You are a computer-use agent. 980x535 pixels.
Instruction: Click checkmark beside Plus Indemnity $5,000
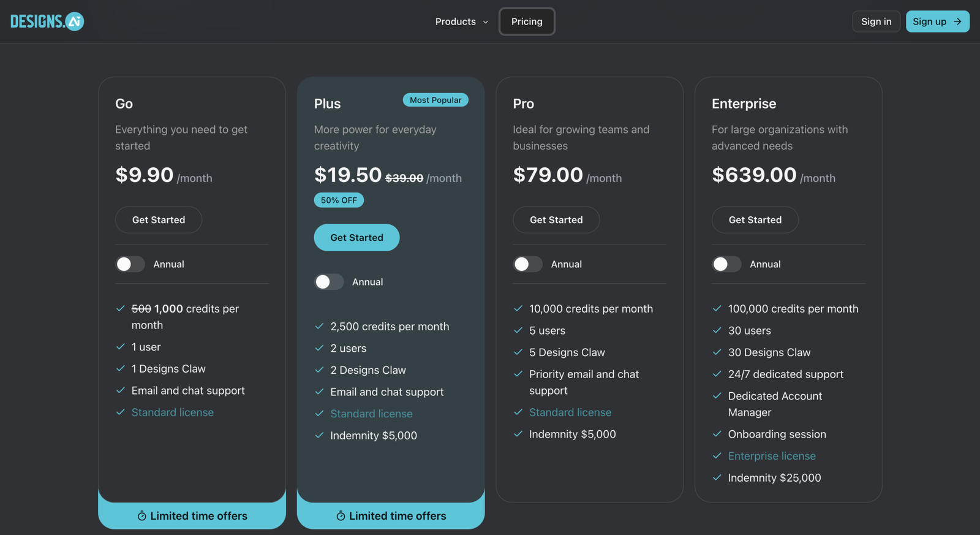pyautogui.click(x=319, y=435)
